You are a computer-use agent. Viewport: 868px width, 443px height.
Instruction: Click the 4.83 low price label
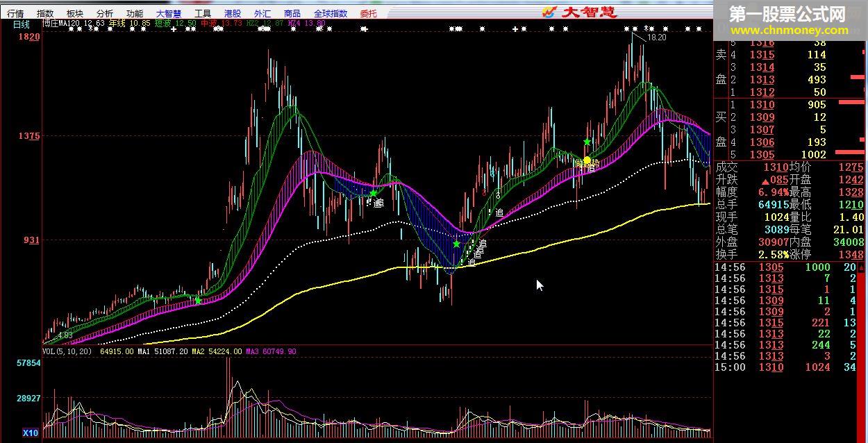[x=65, y=335]
